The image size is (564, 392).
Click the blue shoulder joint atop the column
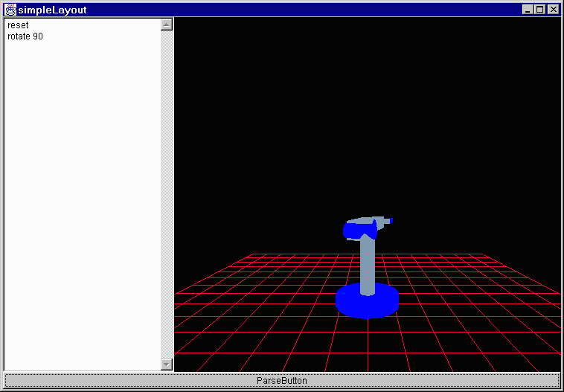pyautogui.click(x=354, y=231)
